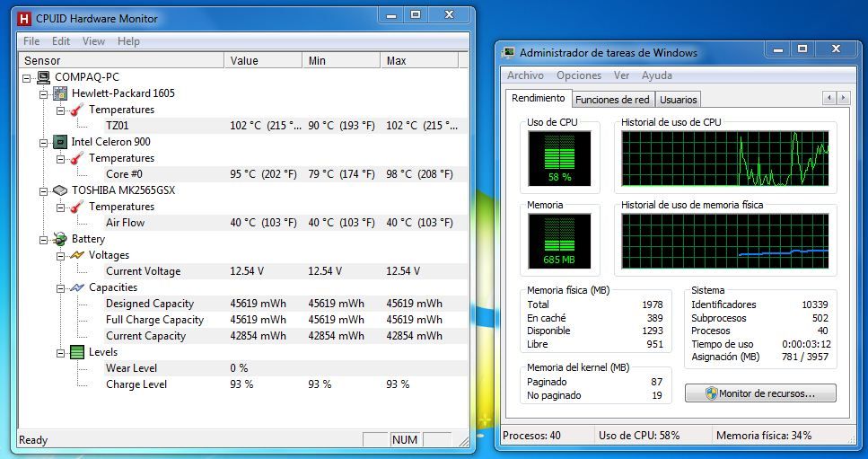Viewport: 868px width, 459px height.
Task: Click the COMPAQ-PC computer icon
Action: 44,77
